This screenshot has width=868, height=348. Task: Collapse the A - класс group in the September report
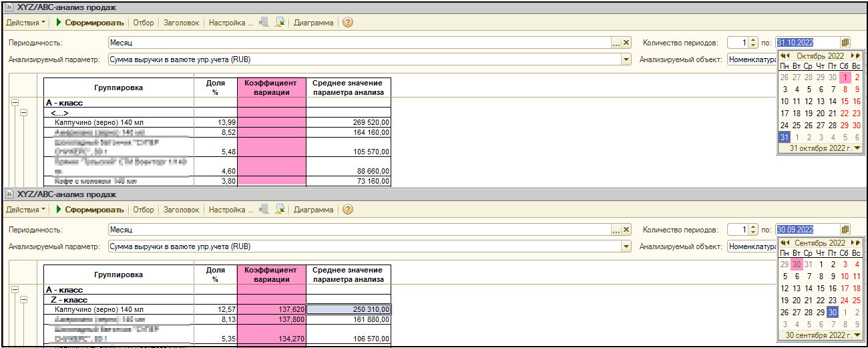click(x=15, y=291)
